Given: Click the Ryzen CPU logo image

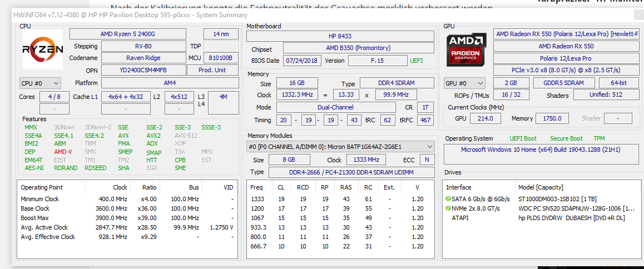Looking at the screenshot, I should 42,49.
